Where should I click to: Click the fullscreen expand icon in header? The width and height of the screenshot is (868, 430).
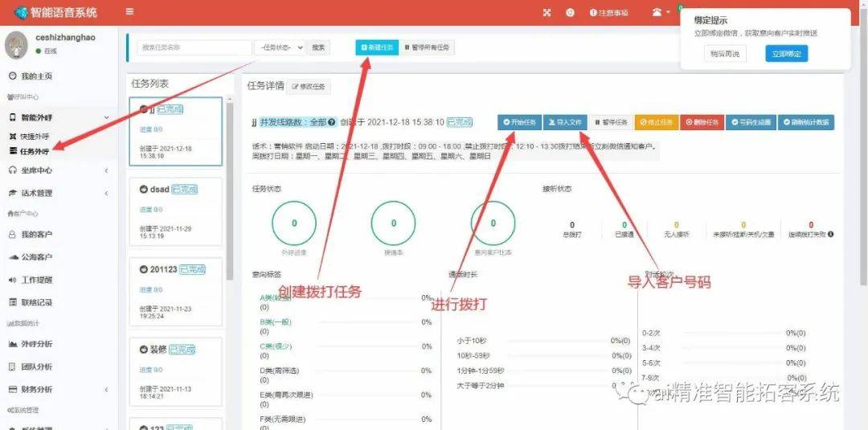click(547, 13)
